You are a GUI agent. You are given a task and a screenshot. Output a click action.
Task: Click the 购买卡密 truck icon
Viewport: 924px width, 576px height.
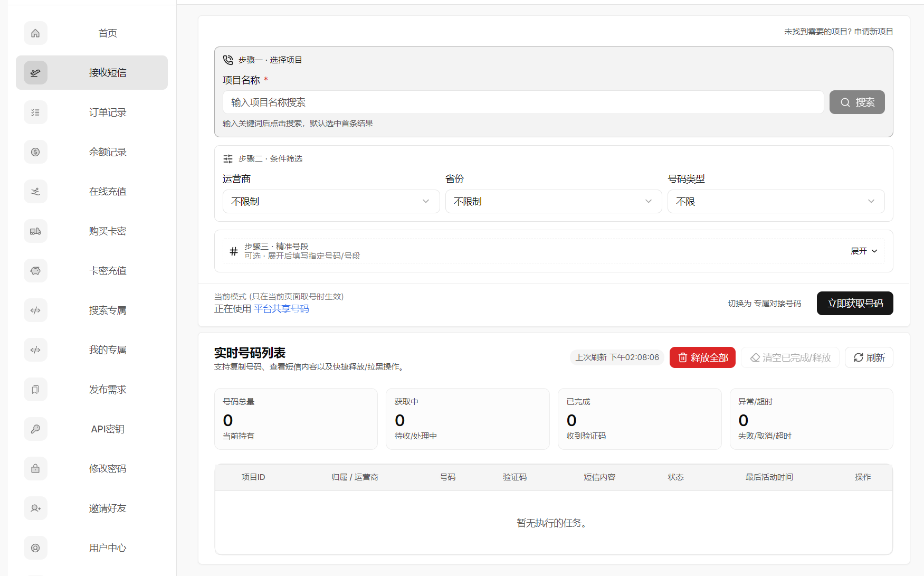pos(35,231)
